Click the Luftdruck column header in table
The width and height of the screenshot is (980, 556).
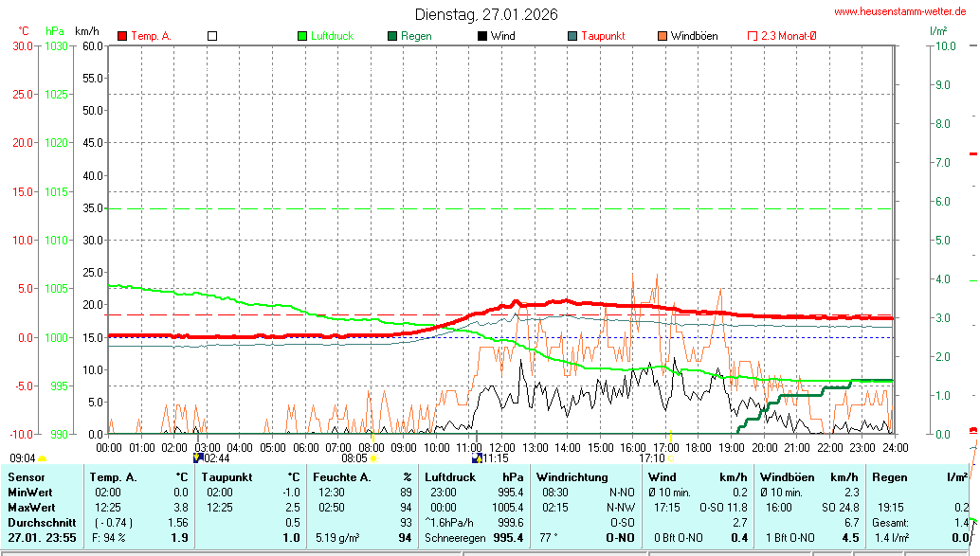point(448,477)
